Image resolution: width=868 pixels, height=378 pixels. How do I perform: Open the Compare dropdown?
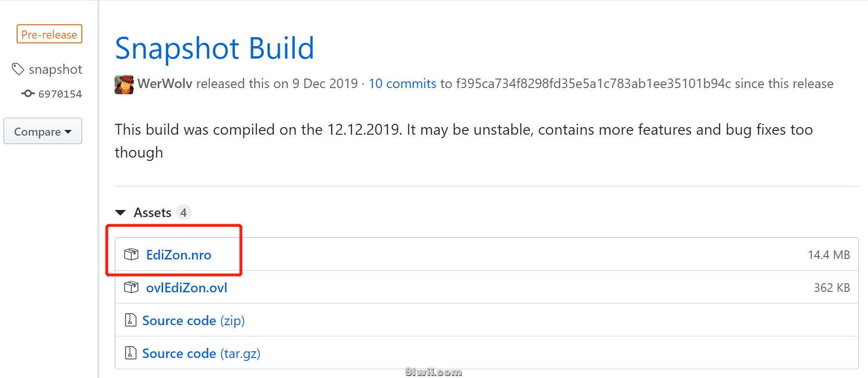click(43, 131)
